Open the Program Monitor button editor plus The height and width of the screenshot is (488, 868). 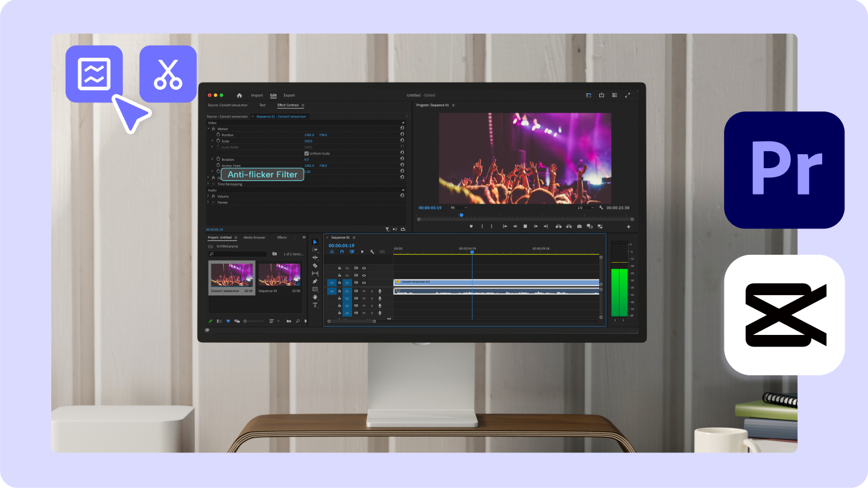[x=629, y=227]
